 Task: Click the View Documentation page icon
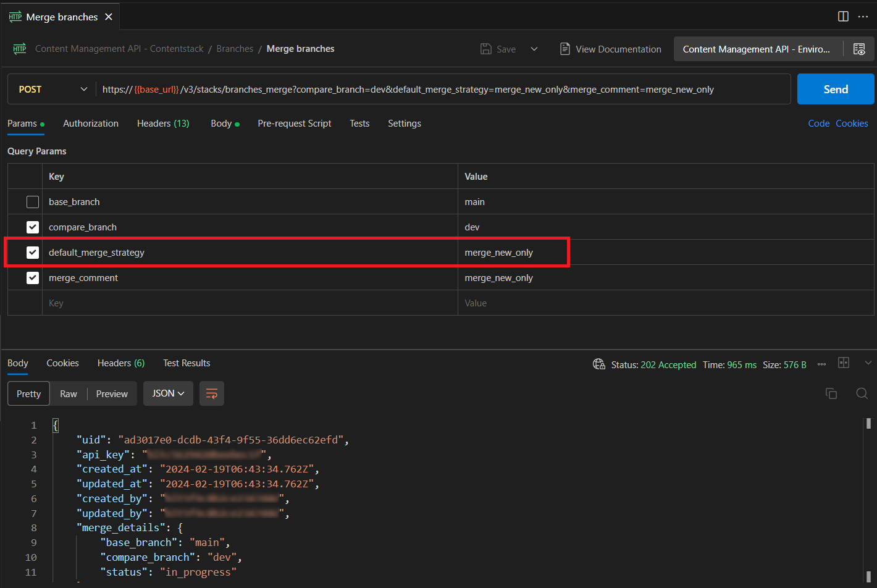coord(564,49)
